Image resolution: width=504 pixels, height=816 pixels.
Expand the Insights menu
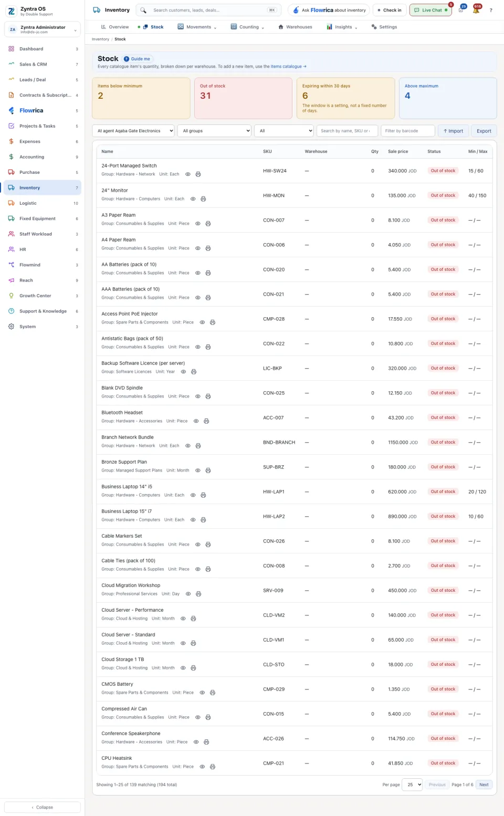342,27
